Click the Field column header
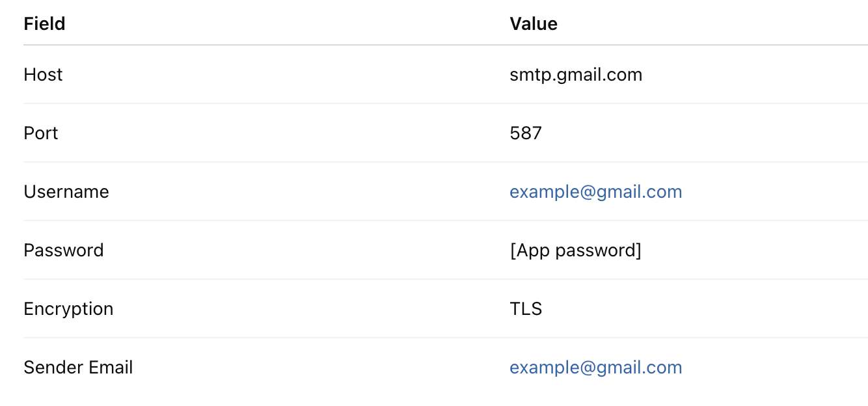The height and width of the screenshot is (406, 868). point(44,24)
